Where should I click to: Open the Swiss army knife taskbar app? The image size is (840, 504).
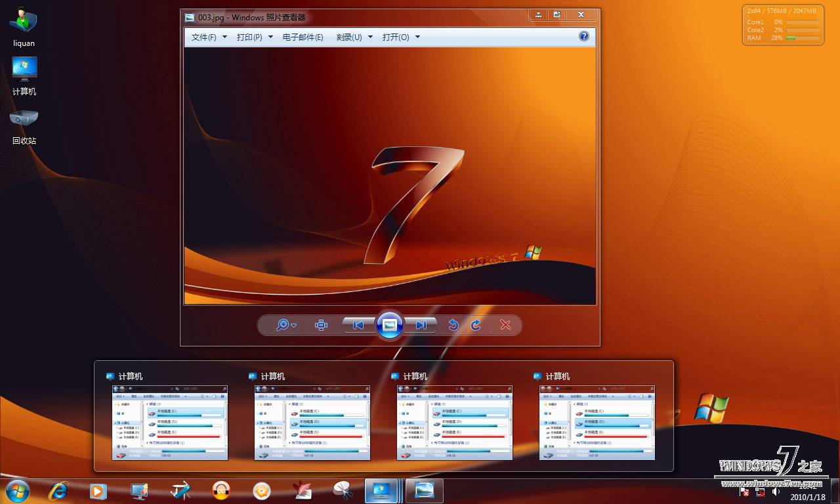tap(180, 491)
